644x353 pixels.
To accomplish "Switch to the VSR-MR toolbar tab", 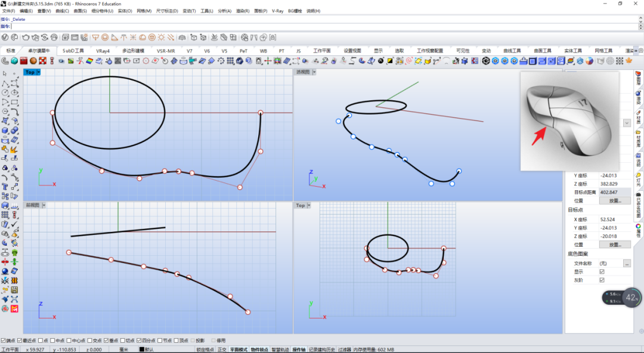I will coord(166,51).
